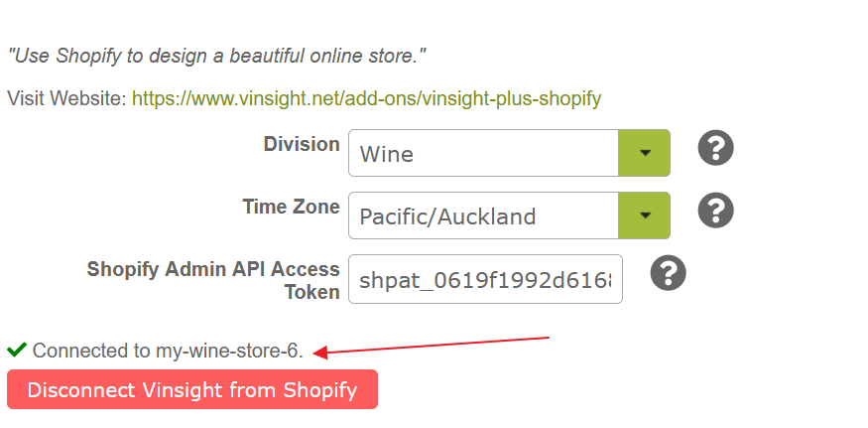Open the Time Zone help question mark
This screenshot has width=868, height=428.
715,211
